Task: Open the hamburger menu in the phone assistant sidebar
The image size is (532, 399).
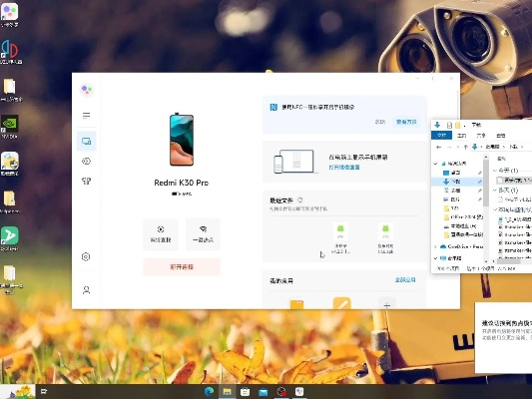Action: click(x=86, y=116)
